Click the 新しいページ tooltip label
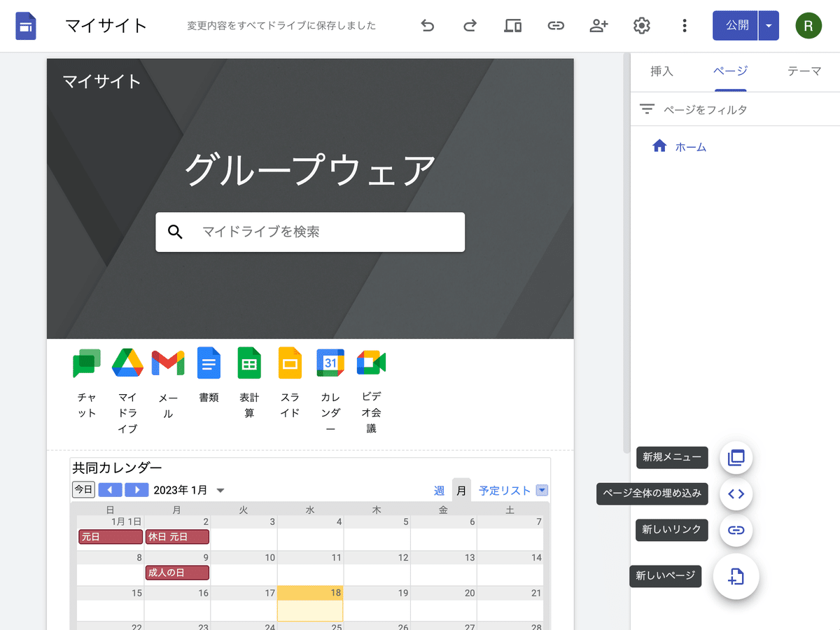Viewport: 840px width, 630px height. 665,576
